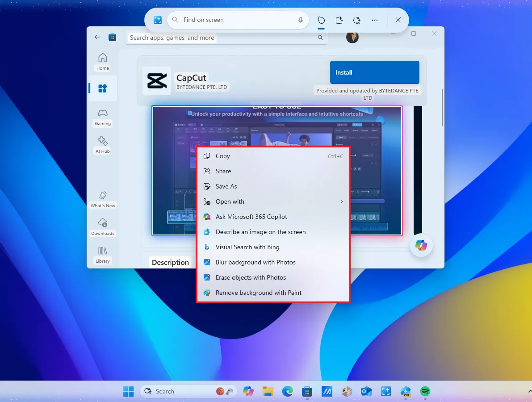
Task: Open more options via the ellipsis in Click to Do
Action: (375, 20)
